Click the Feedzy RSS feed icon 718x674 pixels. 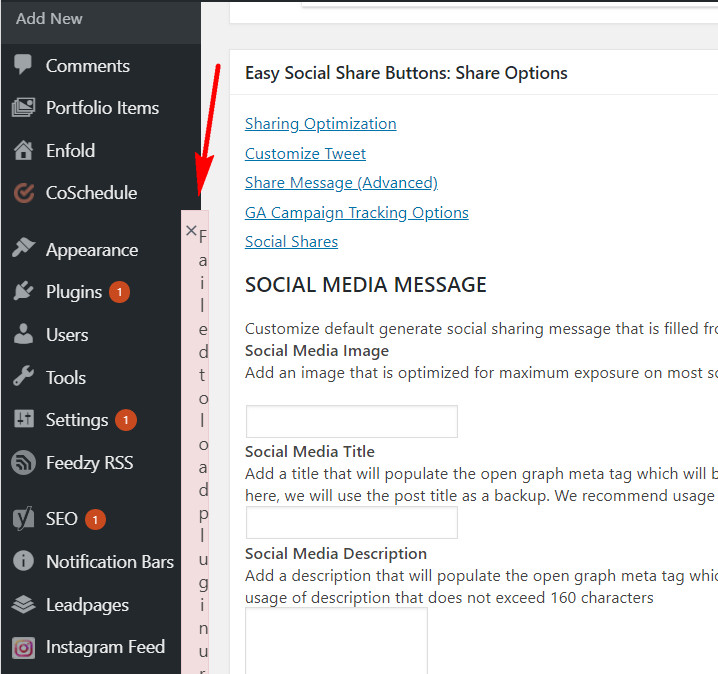point(23,462)
